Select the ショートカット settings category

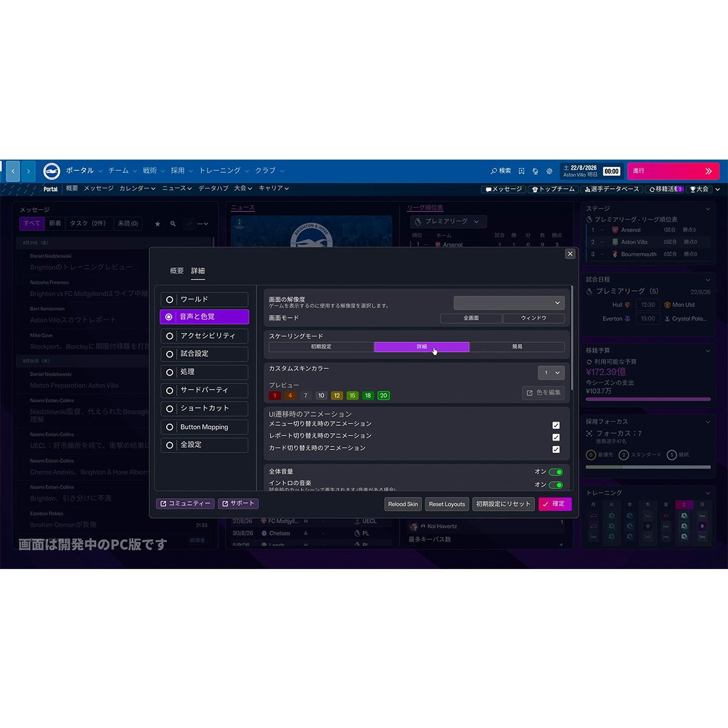pyautogui.click(x=204, y=408)
